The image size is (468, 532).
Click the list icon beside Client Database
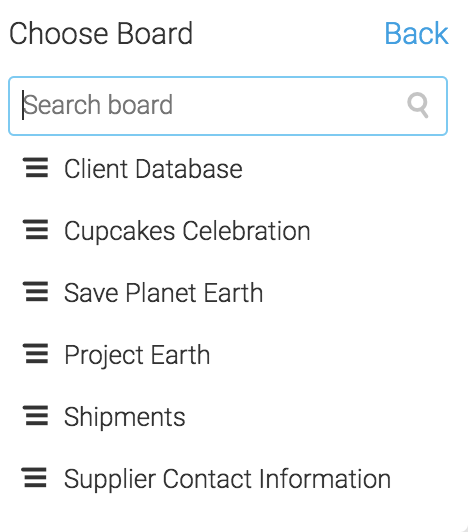(35, 168)
